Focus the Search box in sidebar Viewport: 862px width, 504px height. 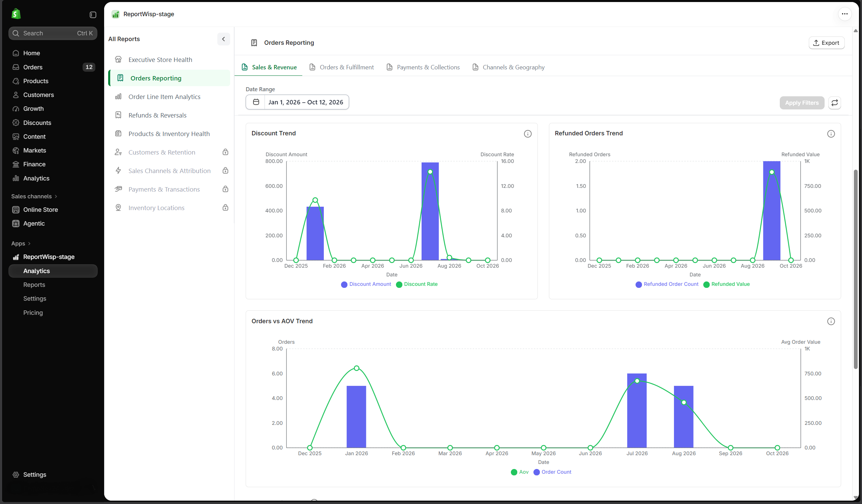point(53,33)
